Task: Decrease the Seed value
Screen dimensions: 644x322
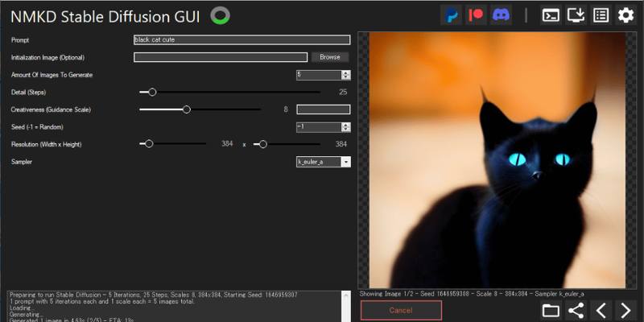Action: 346,130
